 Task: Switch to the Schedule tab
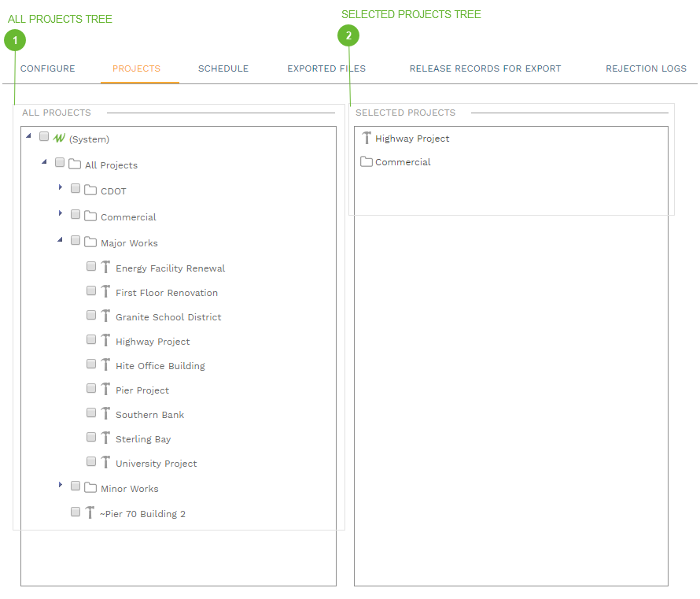(x=223, y=68)
